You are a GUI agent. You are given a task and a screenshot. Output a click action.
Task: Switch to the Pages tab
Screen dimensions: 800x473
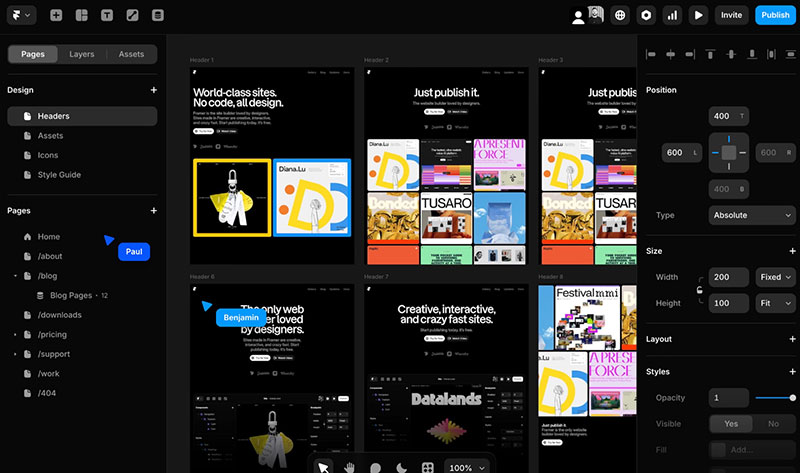tap(33, 54)
